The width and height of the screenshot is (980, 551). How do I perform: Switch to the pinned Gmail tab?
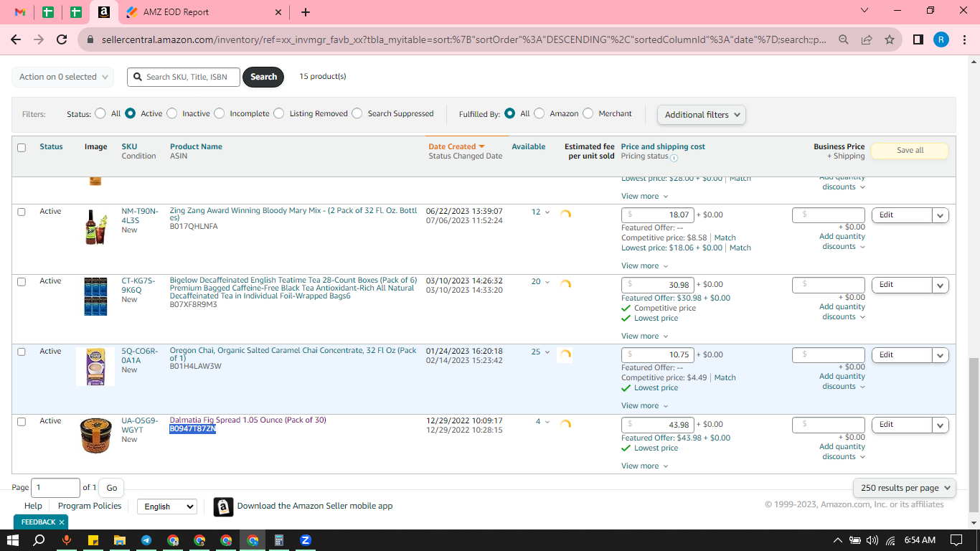pyautogui.click(x=20, y=12)
